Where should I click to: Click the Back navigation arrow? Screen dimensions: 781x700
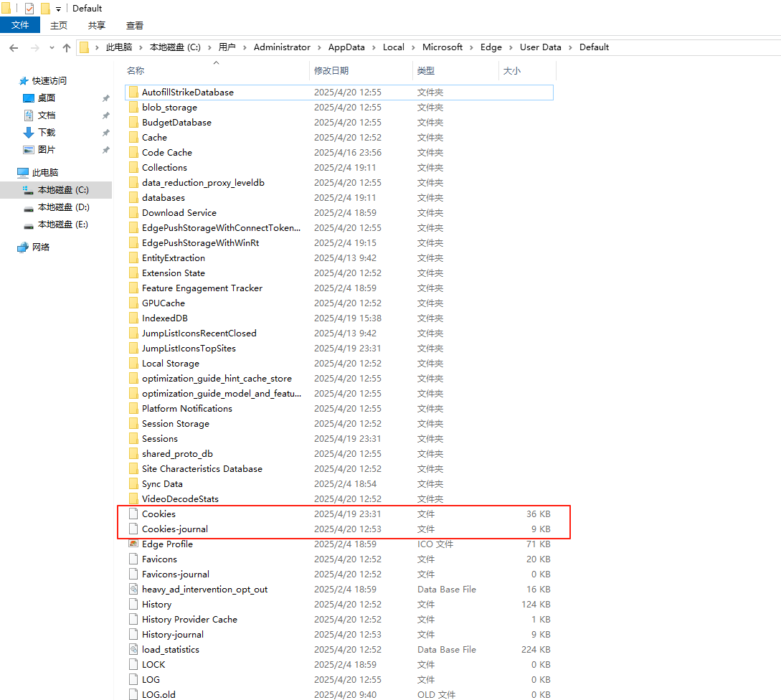14,47
